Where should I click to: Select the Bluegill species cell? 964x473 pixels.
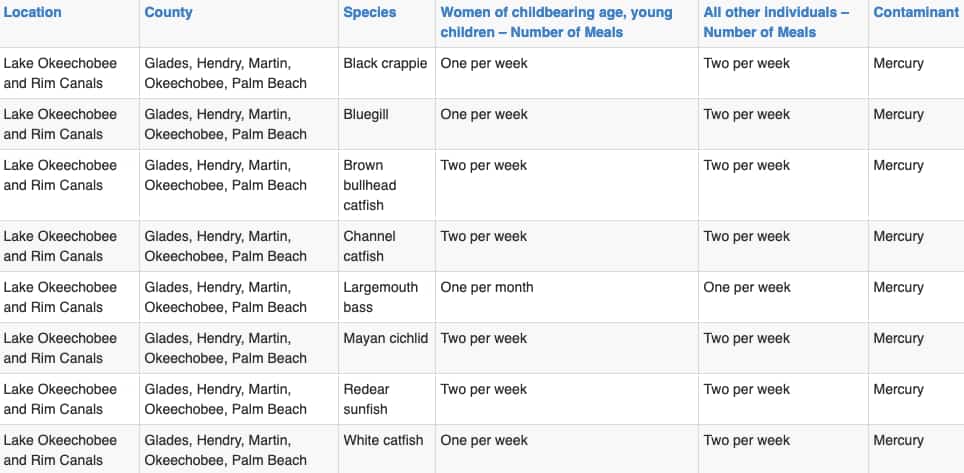click(x=366, y=114)
